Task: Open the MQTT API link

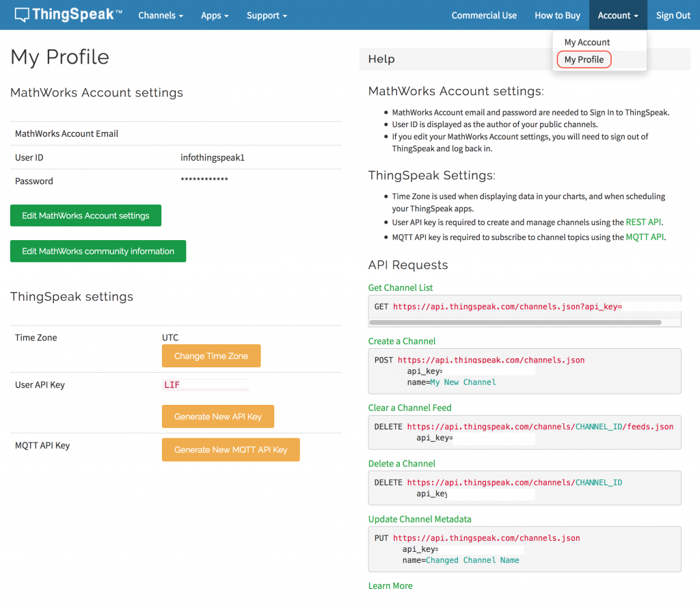Action: 645,237
